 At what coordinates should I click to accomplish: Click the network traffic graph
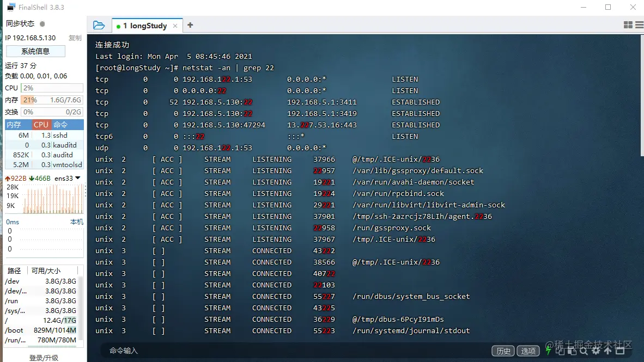(x=52, y=199)
